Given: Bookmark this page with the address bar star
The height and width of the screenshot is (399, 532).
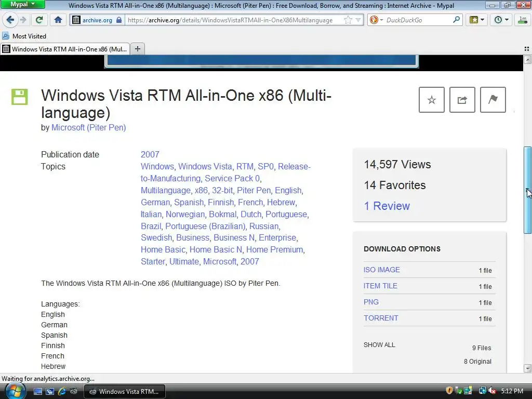Looking at the screenshot, I should click(348, 20).
